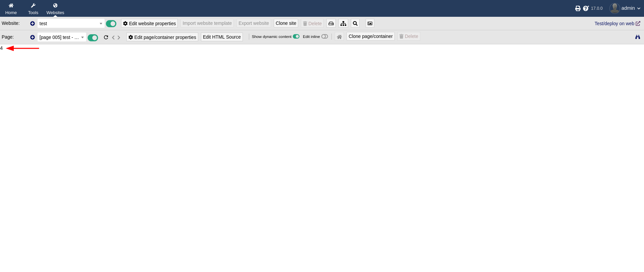
Task: Disable Show dynamic content toggle
Action: tap(296, 37)
